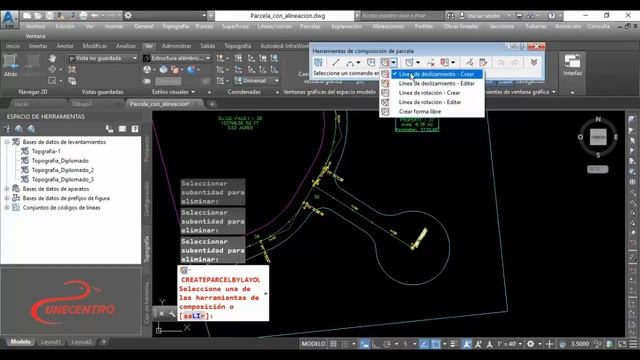Switch to the Layout1 tab
This screenshot has height=360, width=640.
point(51,342)
